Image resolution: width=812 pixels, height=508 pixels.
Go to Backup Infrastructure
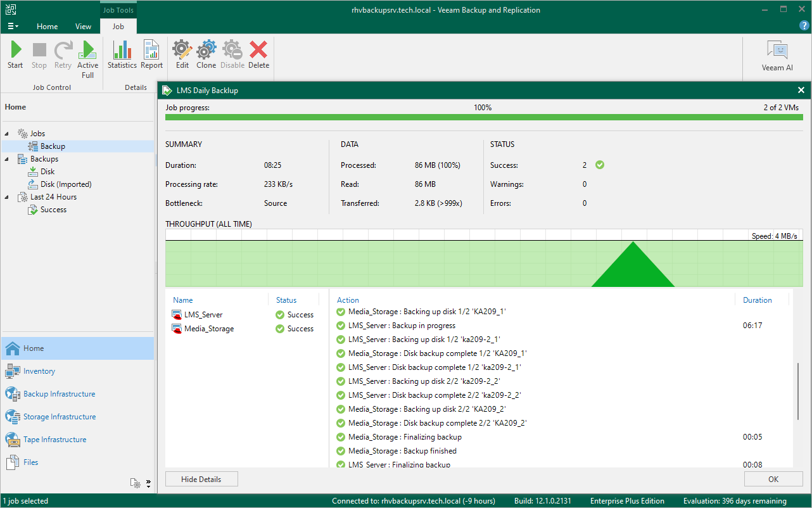coord(77,394)
